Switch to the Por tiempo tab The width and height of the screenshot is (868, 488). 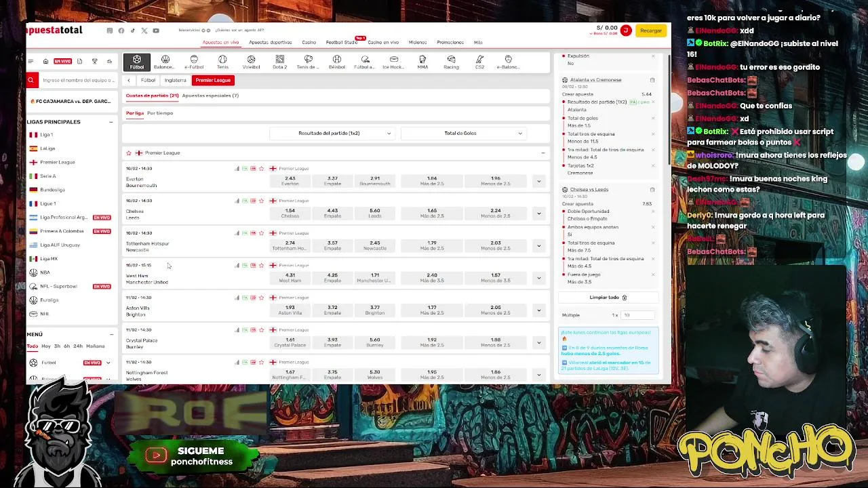pyautogui.click(x=160, y=113)
